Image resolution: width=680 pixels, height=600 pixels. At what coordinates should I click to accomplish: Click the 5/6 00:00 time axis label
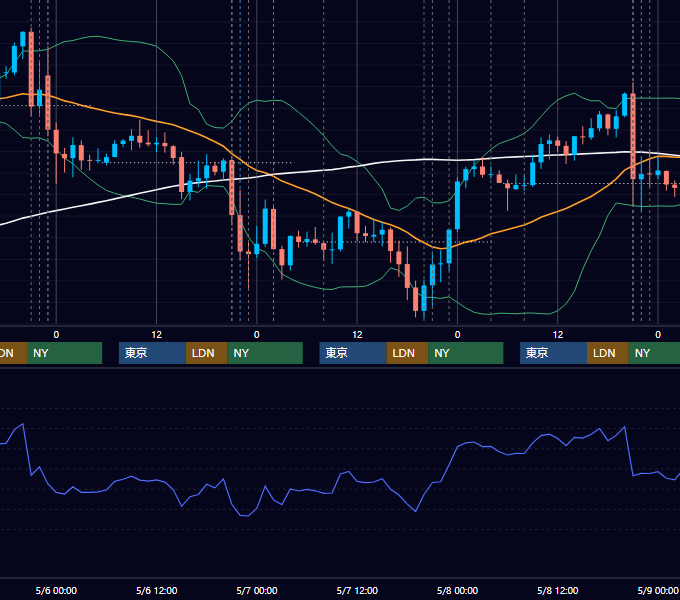coord(56,590)
